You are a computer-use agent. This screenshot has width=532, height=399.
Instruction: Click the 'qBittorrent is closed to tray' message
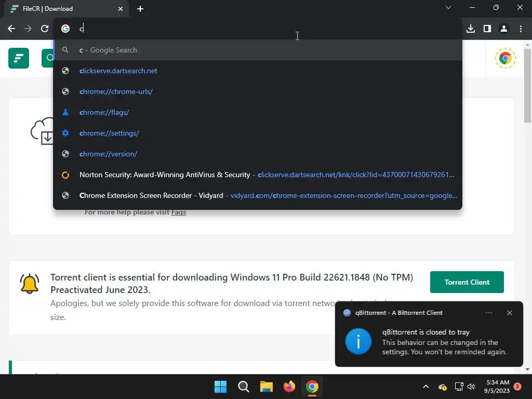pyautogui.click(x=426, y=332)
